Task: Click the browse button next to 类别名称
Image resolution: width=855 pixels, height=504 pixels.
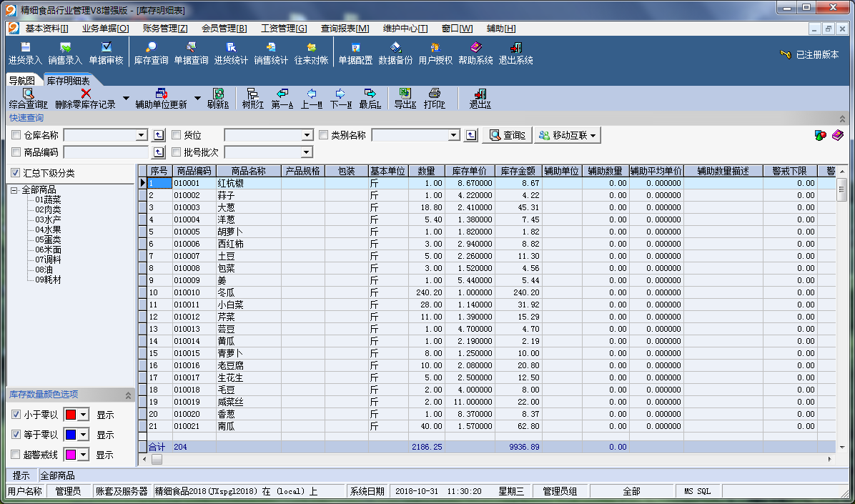Action: click(471, 135)
